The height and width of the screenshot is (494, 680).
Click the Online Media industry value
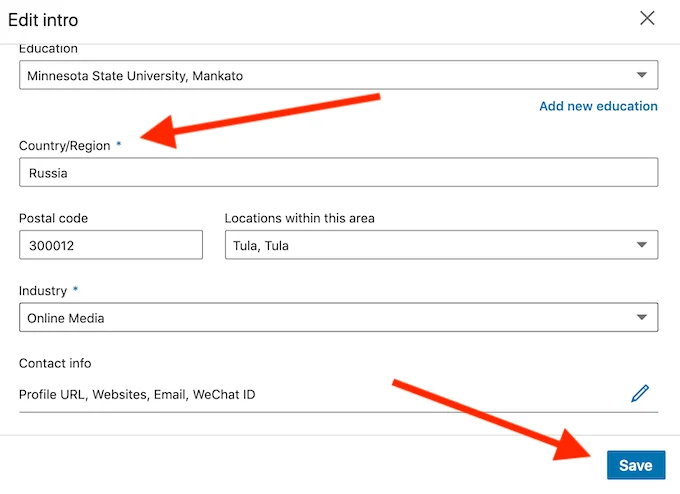click(x=66, y=318)
